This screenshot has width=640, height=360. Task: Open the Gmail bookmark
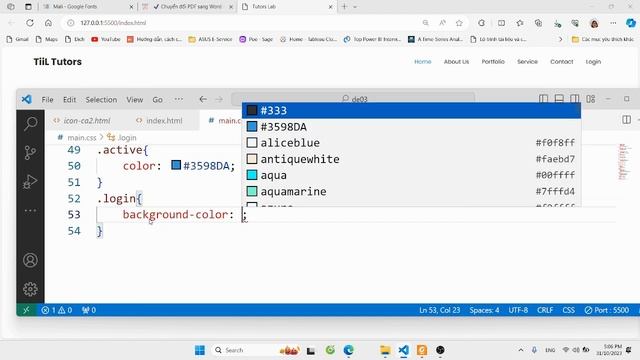pos(17,39)
